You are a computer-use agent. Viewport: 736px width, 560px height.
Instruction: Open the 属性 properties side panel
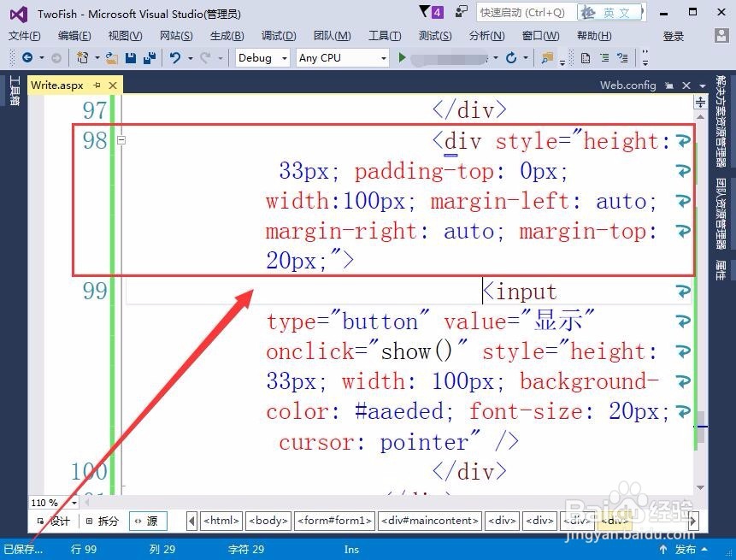[721, 270]
